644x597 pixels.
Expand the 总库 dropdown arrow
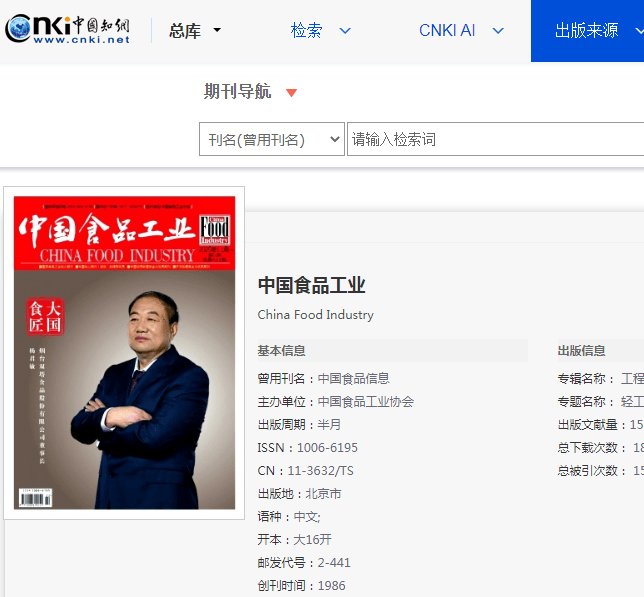(217, 30)
